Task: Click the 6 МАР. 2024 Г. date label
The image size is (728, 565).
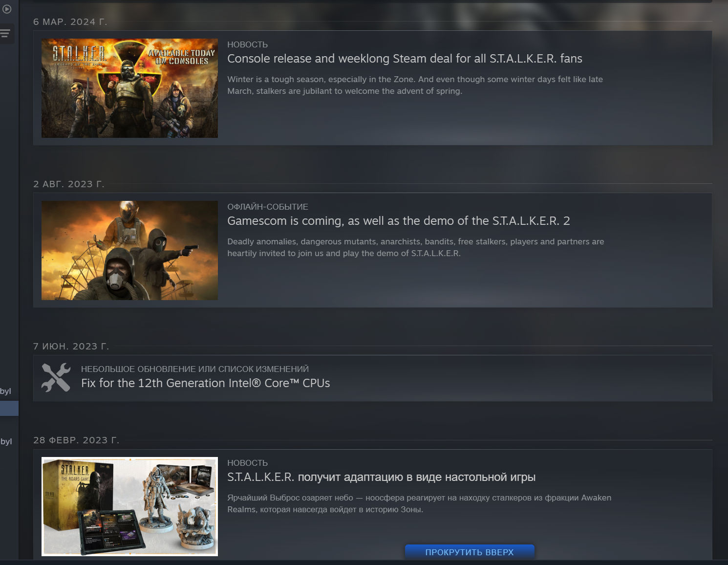Action: click(70, 22)
